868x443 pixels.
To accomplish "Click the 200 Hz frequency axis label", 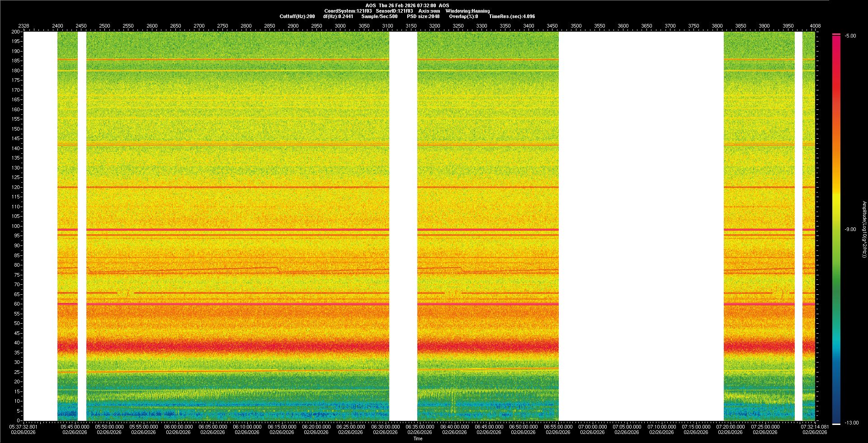I will (16, 32).
